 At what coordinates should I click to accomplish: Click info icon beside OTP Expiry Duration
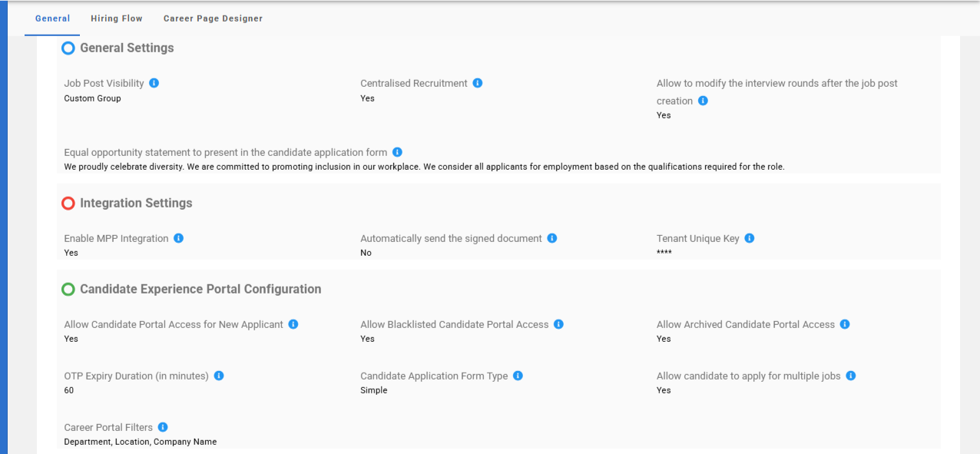pos(219,376)
